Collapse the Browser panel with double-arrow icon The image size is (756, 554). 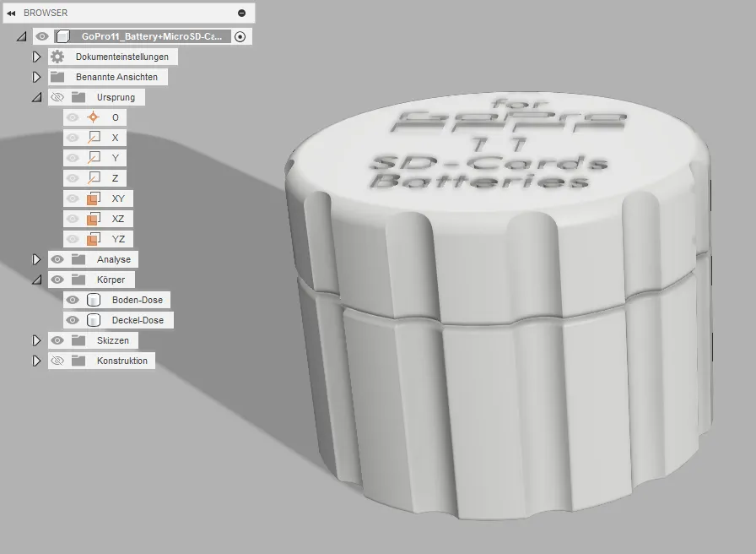click(x=11, y=13)
